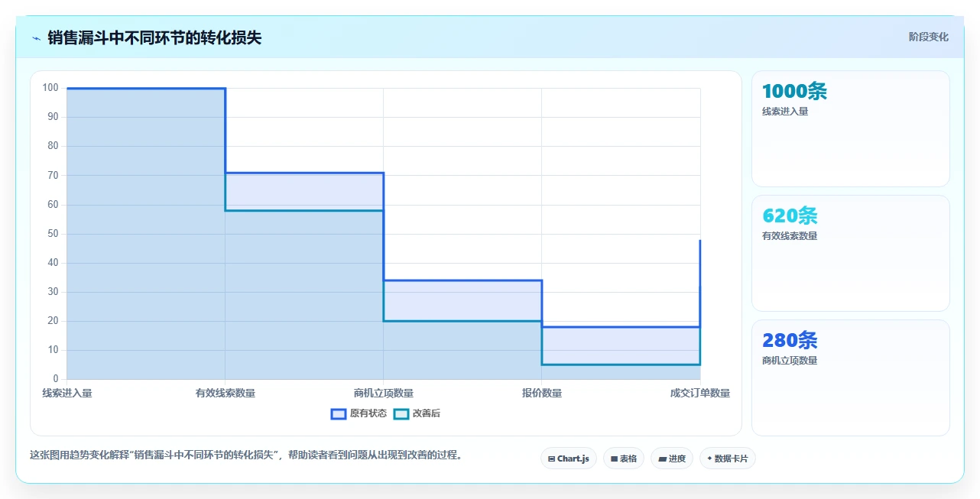Click the 1000条 figure
This screenshot has width=980, height=499.
pyautogui.click(x=794, y=91)
